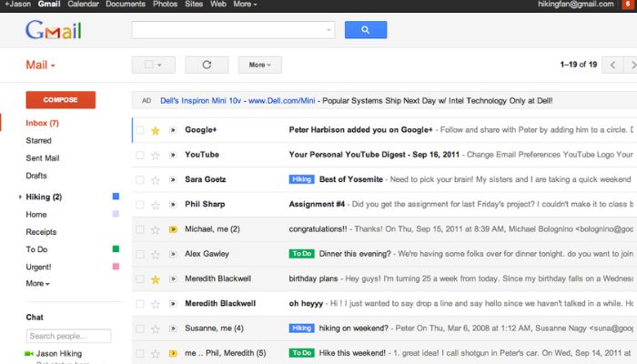Check the Phil Sharp email checkbox
The height and width of the screenshot is (364, 637).
point(140,205)
